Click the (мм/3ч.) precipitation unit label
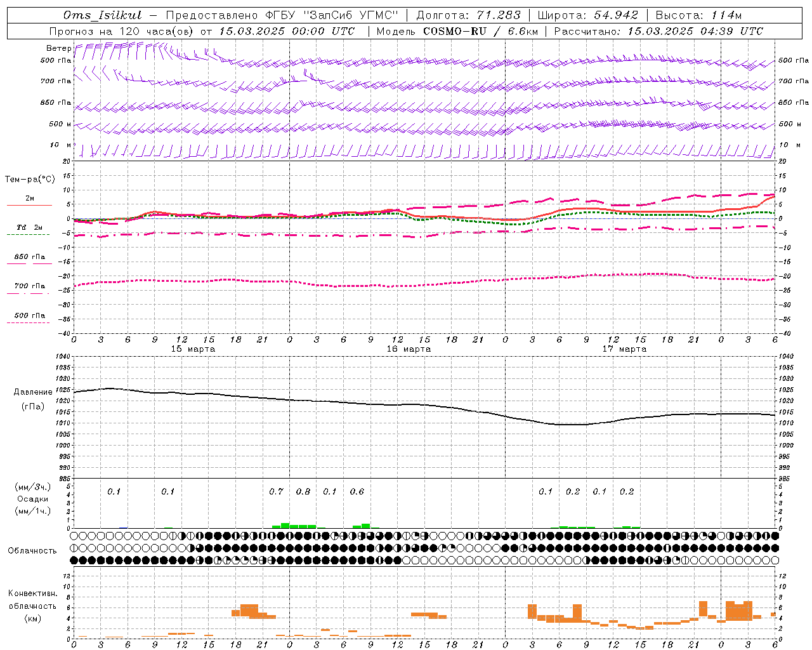This screenshot has height=650, width=812. (33, 487)
